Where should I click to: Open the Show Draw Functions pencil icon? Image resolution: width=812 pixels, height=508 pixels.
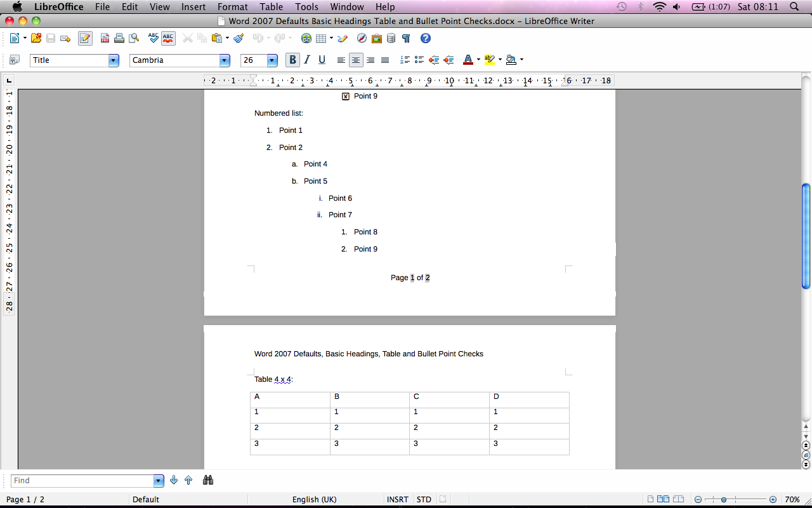(x=343, y=39)
